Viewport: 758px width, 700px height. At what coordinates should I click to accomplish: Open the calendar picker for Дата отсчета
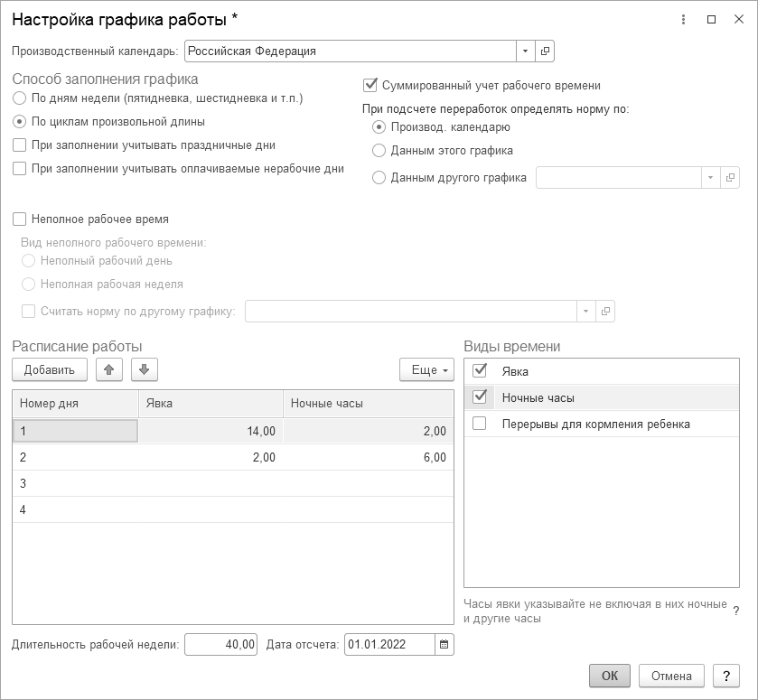pos(444,645)
